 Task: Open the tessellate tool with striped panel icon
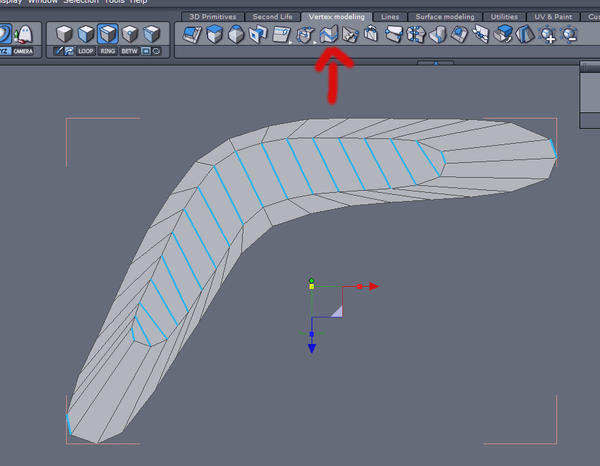pos(282,34)
